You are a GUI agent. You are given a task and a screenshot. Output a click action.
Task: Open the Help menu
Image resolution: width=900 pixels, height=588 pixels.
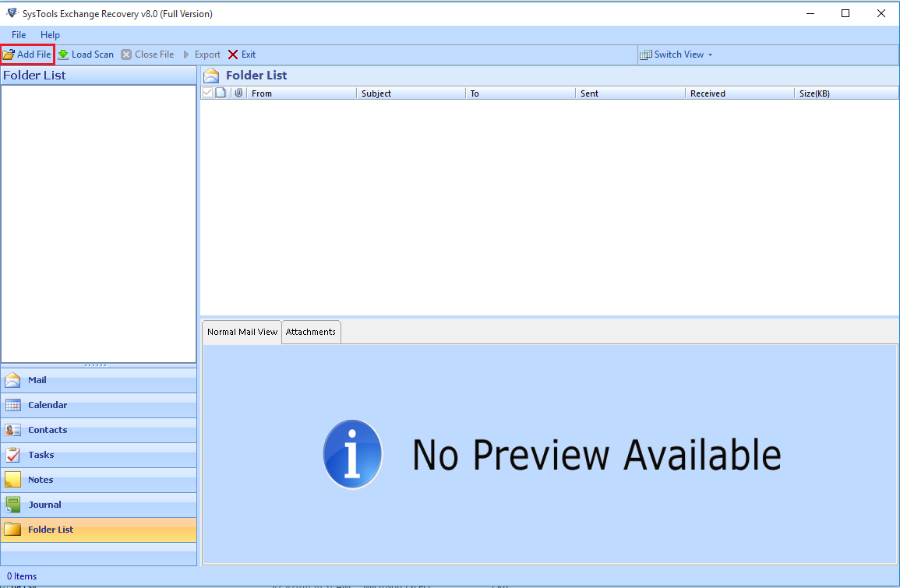50,35
